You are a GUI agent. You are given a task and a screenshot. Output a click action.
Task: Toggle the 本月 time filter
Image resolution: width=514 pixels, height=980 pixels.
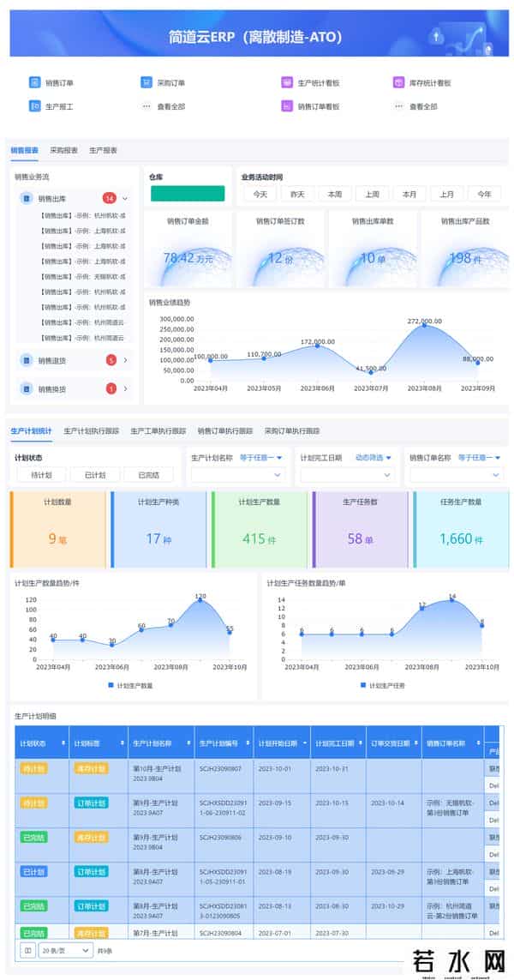click(x=409, y=195)
